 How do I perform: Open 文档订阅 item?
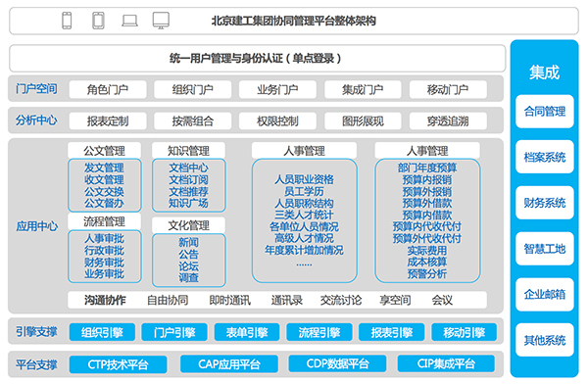point(188,179)
